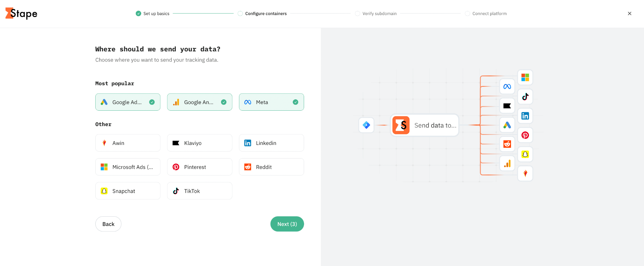Click the "Most popular" section label
Viewport: 644px width, 266px height.
pyautogui.click(x=115, y=83)
